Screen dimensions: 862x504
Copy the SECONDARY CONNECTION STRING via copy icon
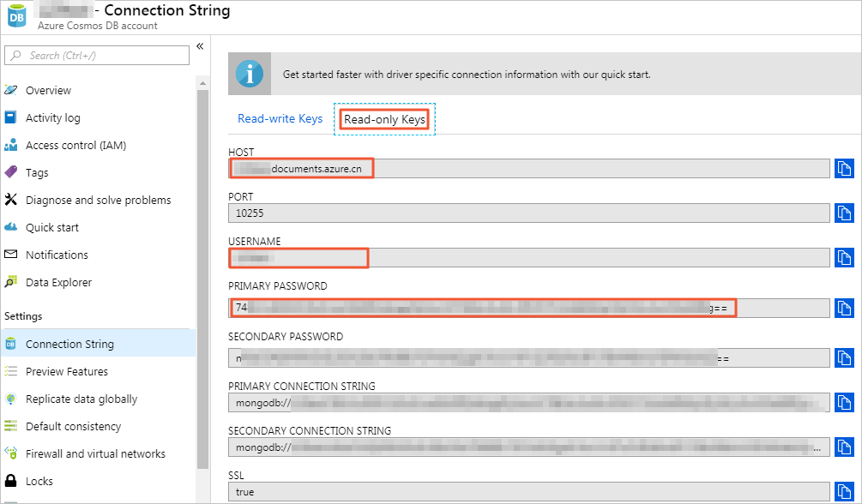tap(843, 447)
